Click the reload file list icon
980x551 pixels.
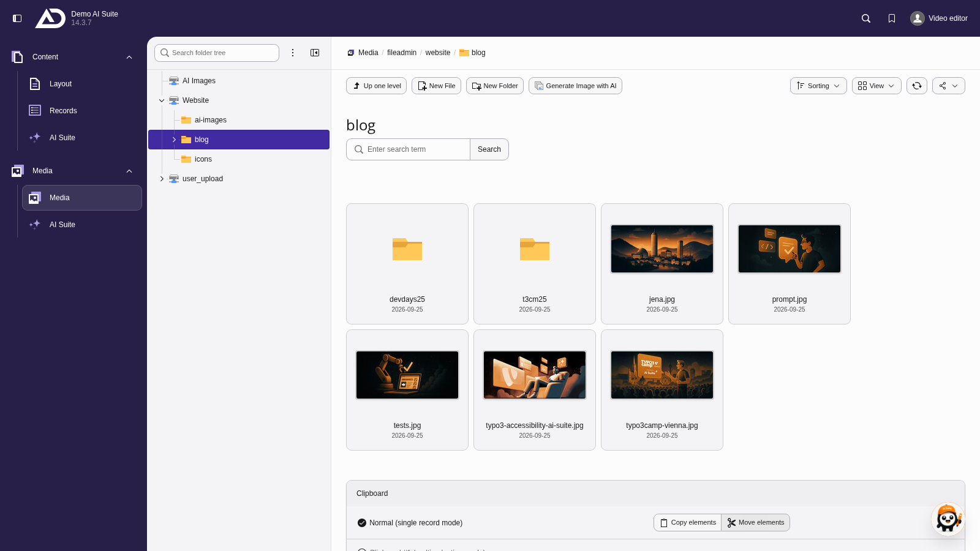[917, 86]
